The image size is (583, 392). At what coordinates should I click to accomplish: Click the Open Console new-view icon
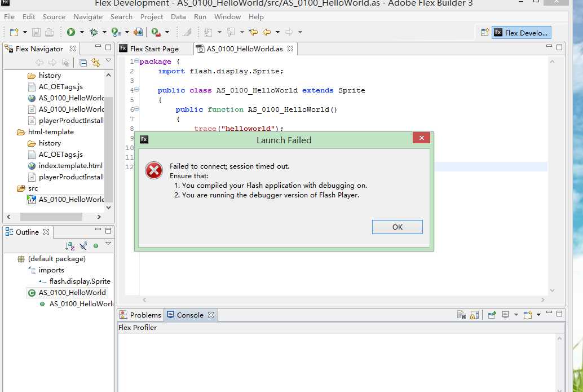click(x=528, y=315)
